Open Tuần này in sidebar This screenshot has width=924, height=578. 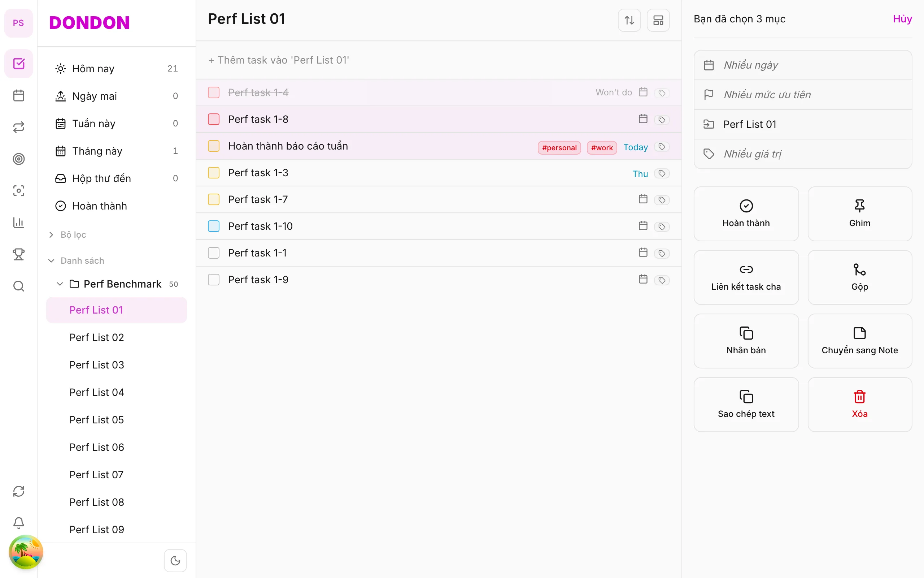pos(117,124)
